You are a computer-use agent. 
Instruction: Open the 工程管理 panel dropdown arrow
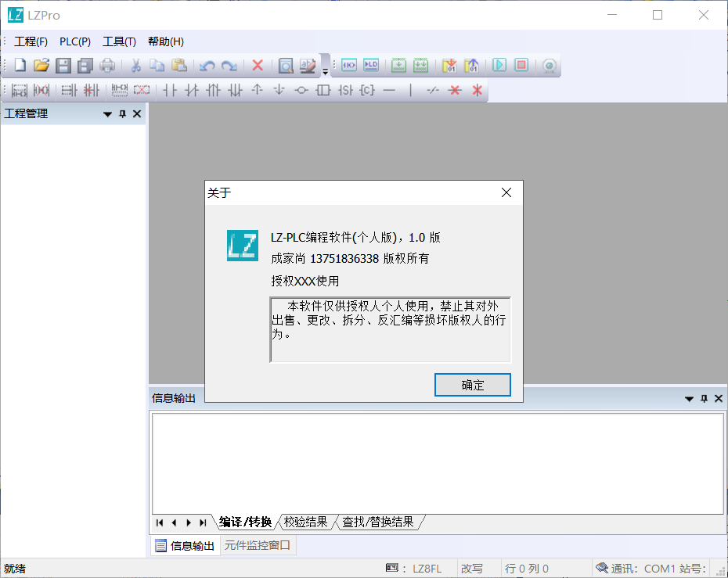107,113
